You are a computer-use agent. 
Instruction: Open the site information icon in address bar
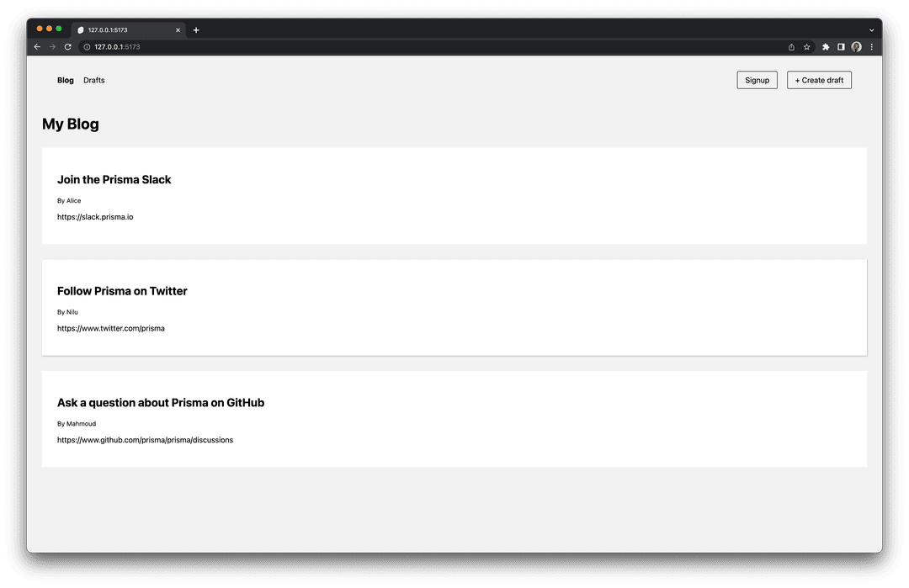(86, 47)
